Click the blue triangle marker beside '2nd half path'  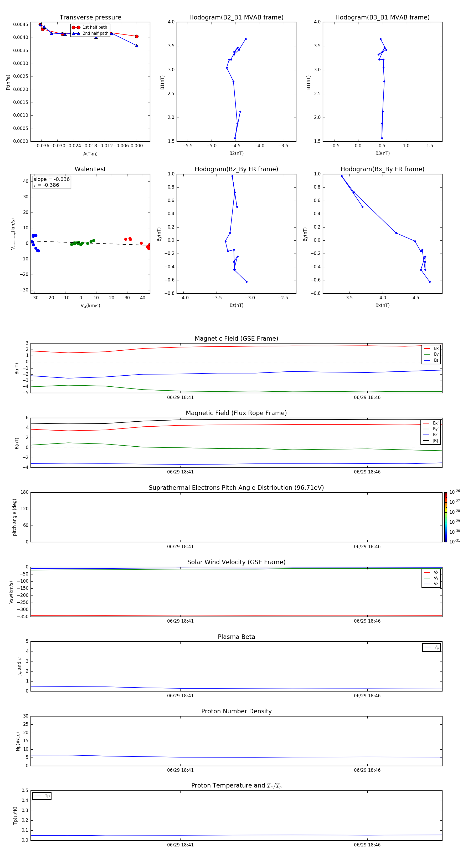(x=76, y=33)
